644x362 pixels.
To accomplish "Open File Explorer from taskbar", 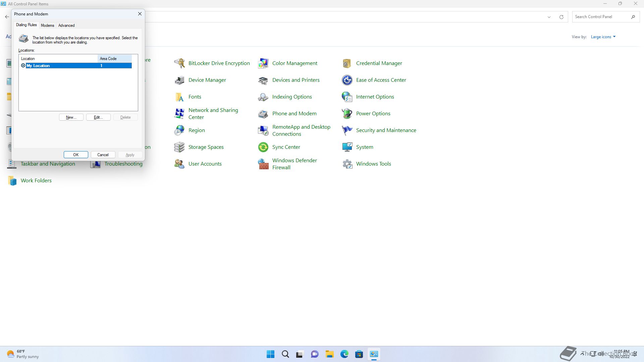I will click(329, 354).
